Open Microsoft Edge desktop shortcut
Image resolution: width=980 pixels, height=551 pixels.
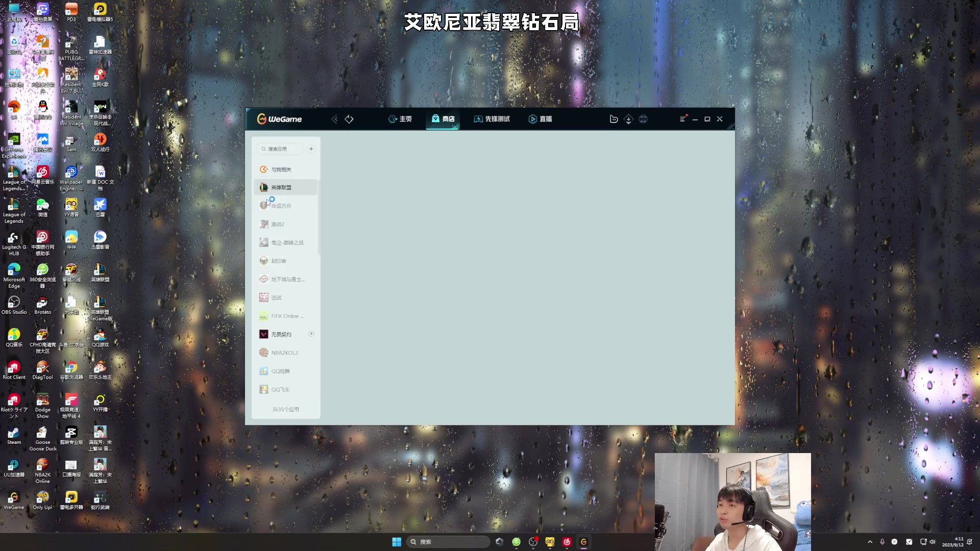coord(14,275)
